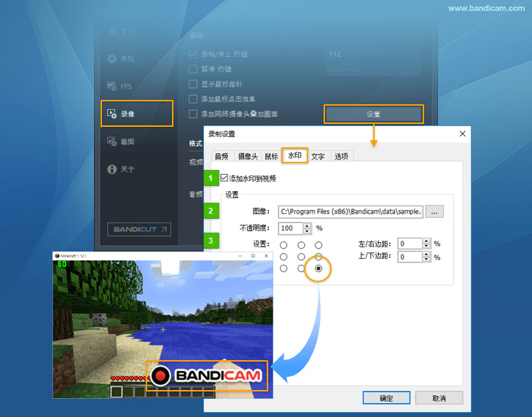The width and height of the screenshot is (532, 417).
Task: Select top-left watermark position radio
Action: point(283,245)
